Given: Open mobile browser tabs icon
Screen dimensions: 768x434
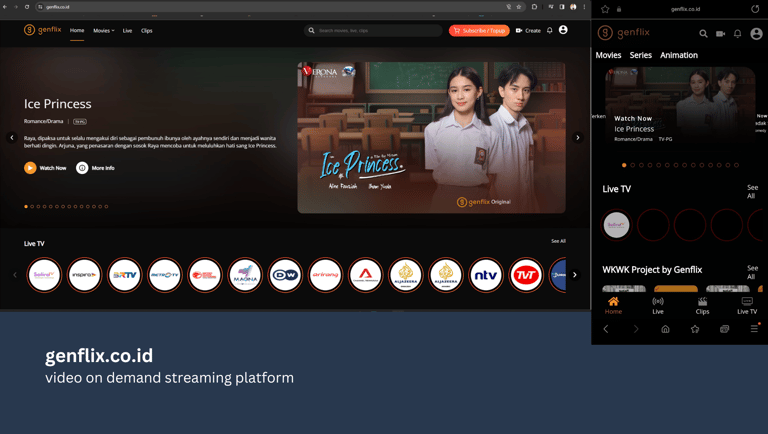Looking at the screenshot, I should pos(724,329).
